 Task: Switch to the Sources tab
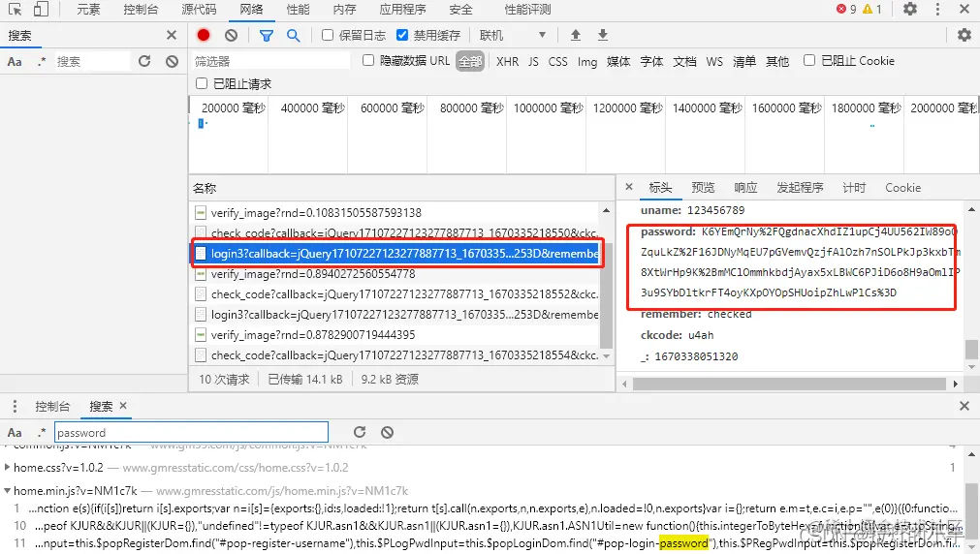pyautogui.click(x=199, y=10)
